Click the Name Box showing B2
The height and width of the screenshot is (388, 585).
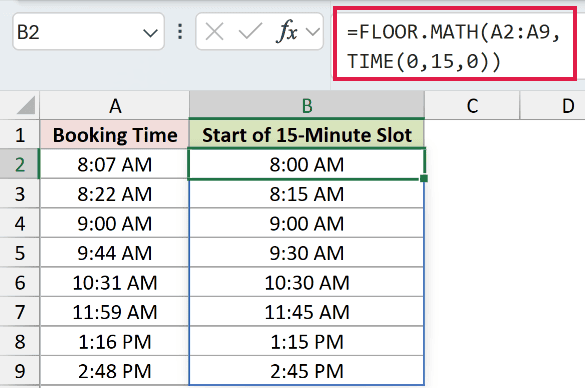88,32
